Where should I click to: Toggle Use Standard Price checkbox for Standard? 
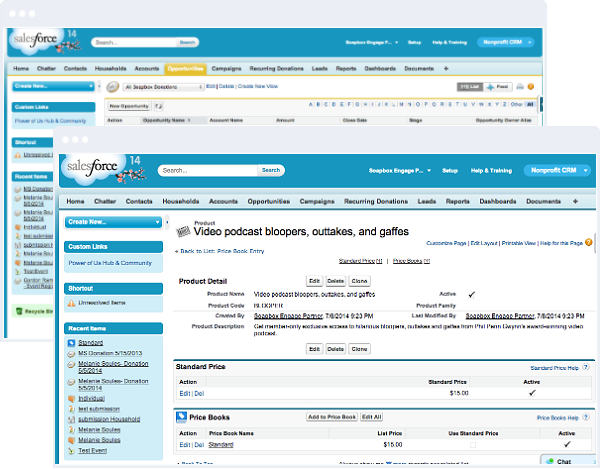[473, 445]
